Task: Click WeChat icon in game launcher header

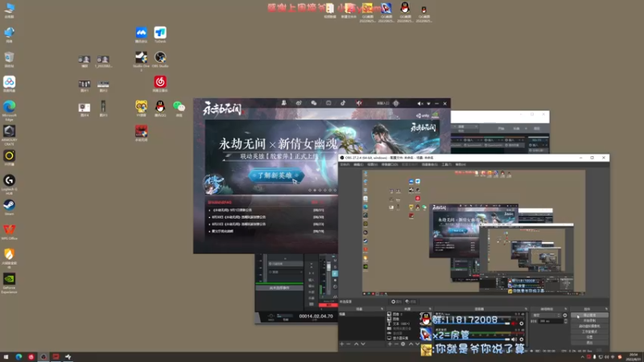Action: (x=314, y=103)
